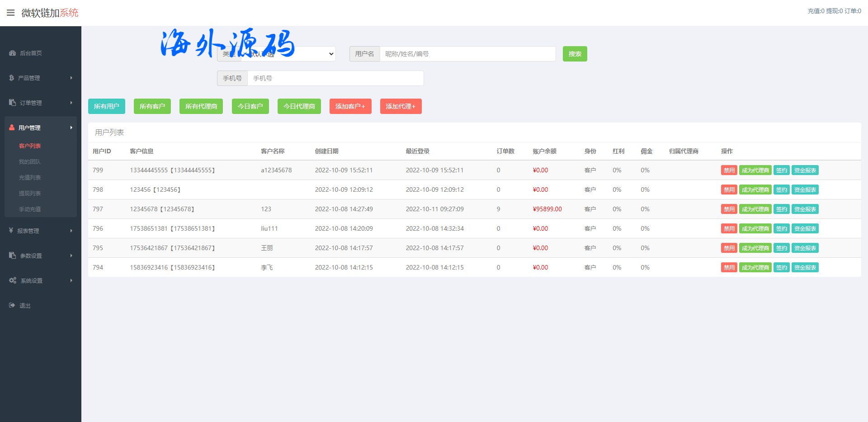Open 提现列表 in sidebar submenu
The width and height of the screenshot is (868, 422).
tap(30, 194)
